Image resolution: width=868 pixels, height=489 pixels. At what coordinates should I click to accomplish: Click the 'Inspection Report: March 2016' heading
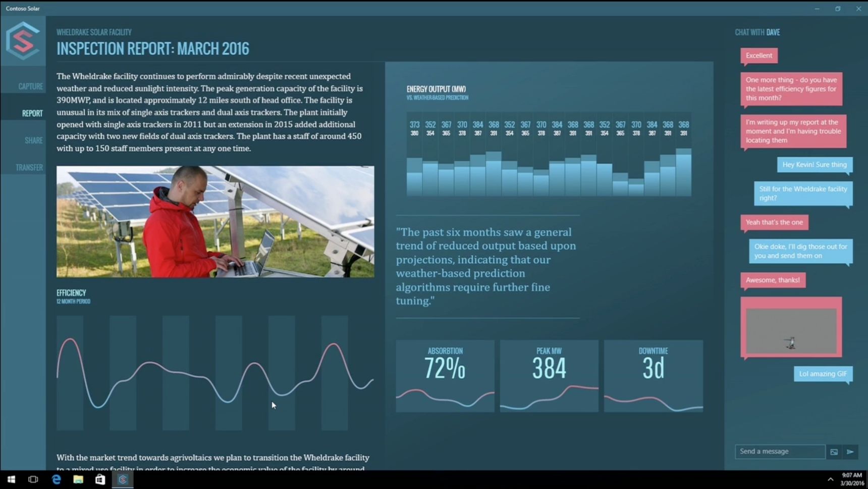[153, 48]
